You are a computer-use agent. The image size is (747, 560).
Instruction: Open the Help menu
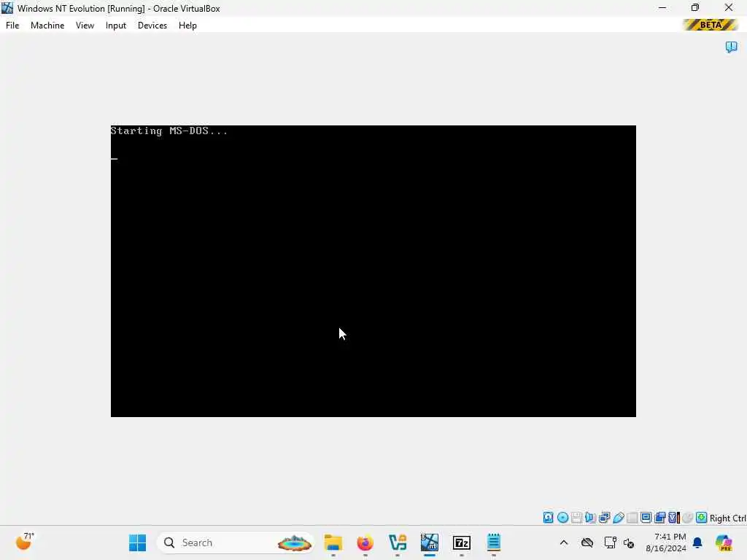[x=187, y=26]
